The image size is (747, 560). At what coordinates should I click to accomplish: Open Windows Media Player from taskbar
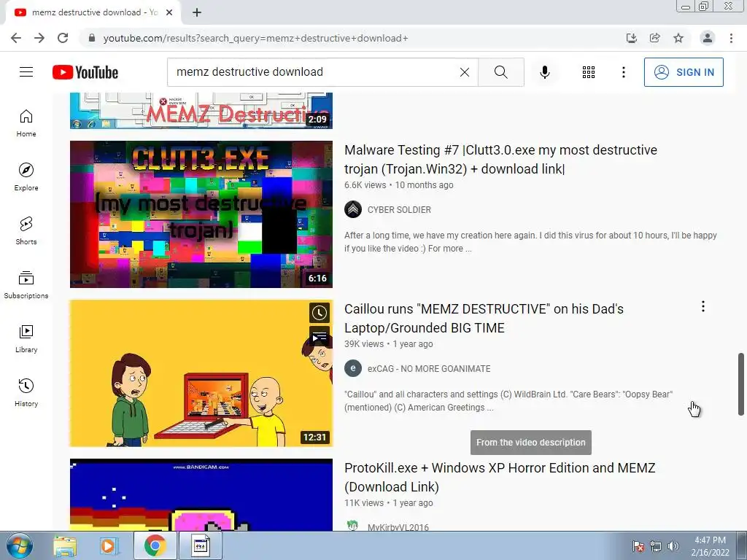click(109, 546)
